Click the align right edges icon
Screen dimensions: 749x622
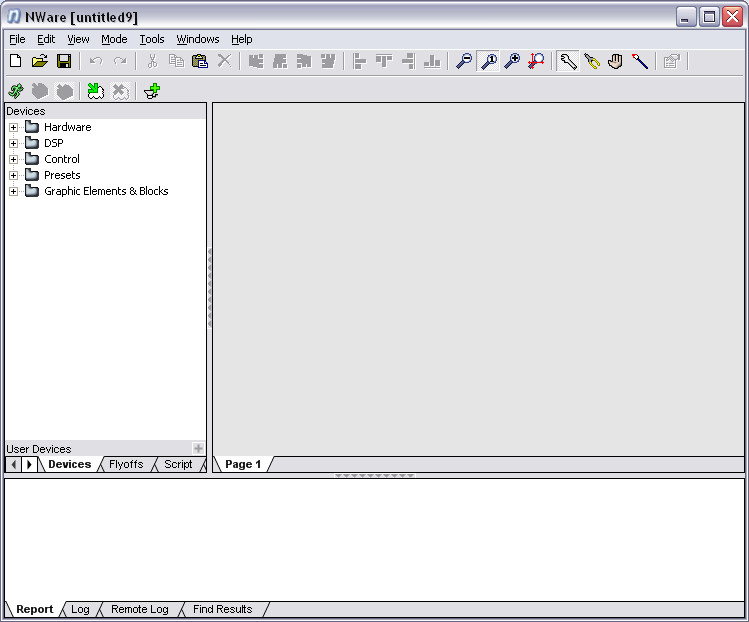point(408,61)
